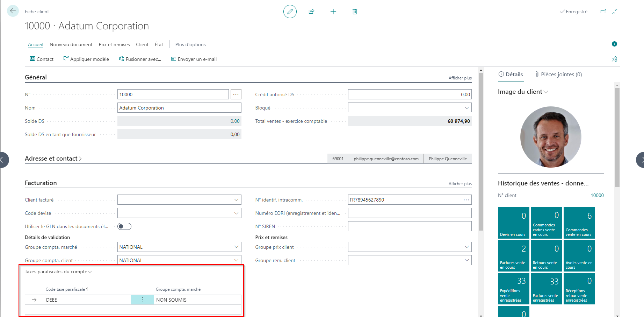Collapse Taxes parafiscales du compte section

point(58,272)
